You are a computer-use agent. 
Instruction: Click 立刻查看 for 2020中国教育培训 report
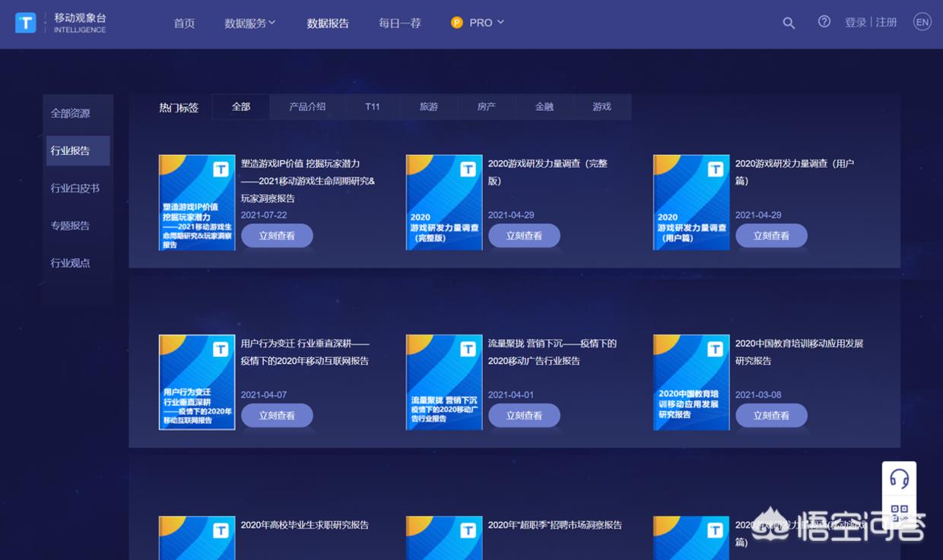point(771,416)
